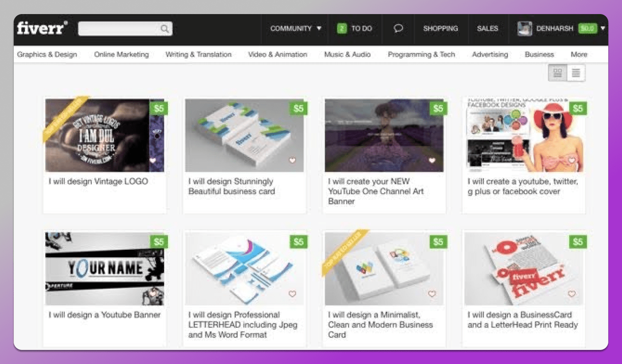Viewport: 622px width, 364px height.
Task: Click the search magnifier icon
Action: (x=165, y=29)
